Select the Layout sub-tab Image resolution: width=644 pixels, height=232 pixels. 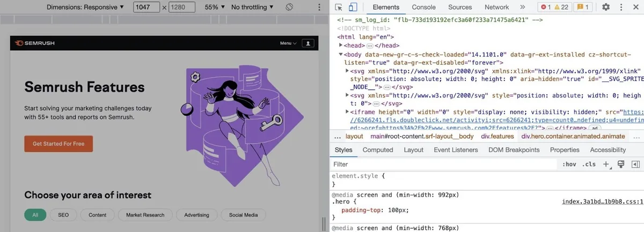[413, 150]
